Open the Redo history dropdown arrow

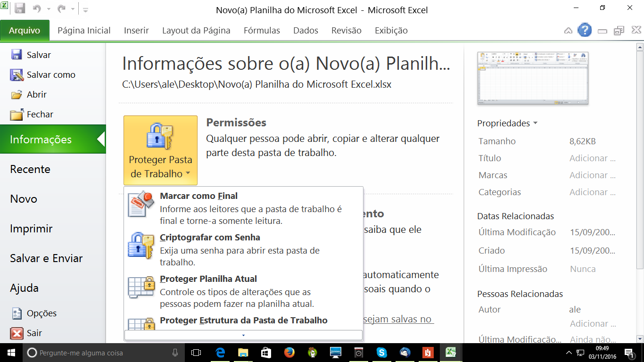coord(73,9)
